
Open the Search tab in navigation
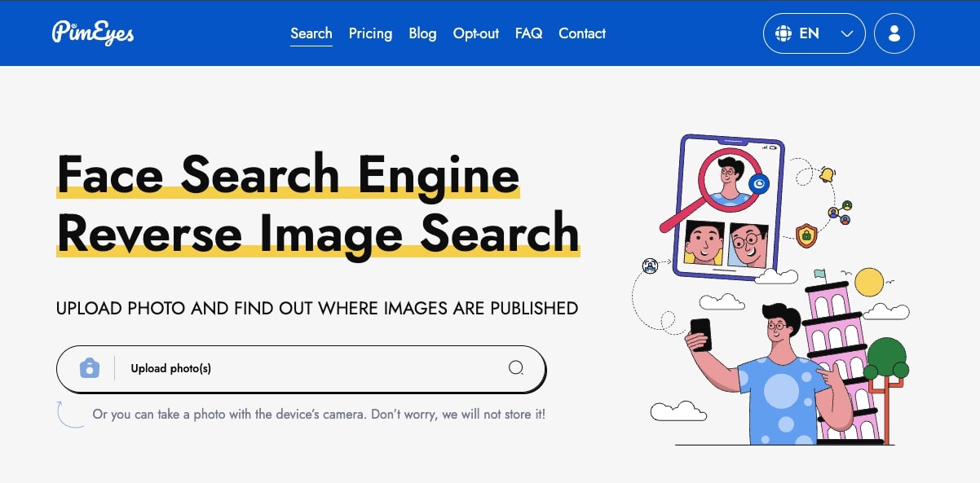(x=311, y=33)
